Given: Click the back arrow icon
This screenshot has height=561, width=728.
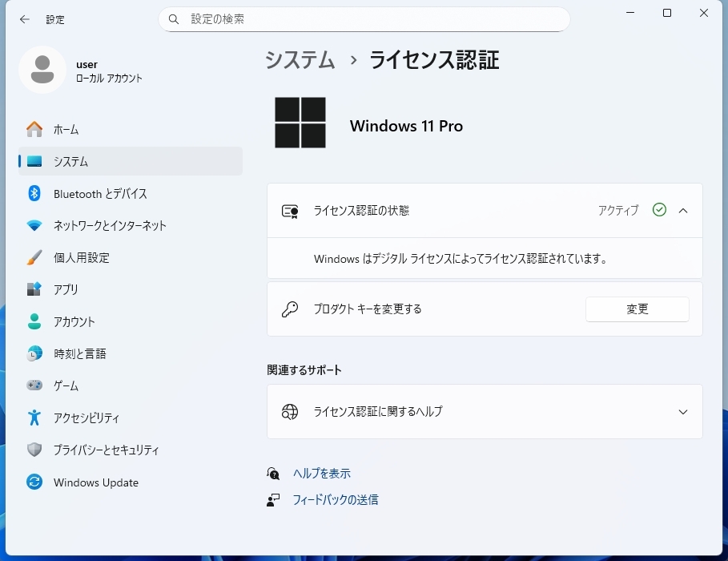Looking at the screenshot, I should coord(25,19).
